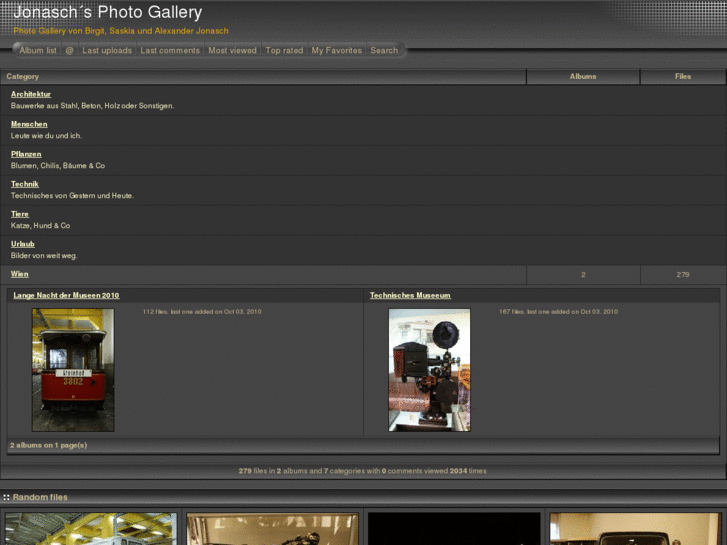Select the Pflanzen category

point(26,154)
